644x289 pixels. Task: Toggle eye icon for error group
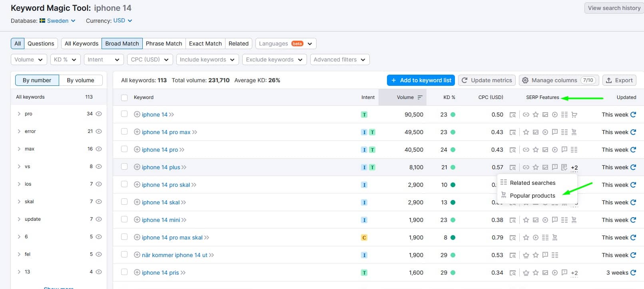point(99,131)
